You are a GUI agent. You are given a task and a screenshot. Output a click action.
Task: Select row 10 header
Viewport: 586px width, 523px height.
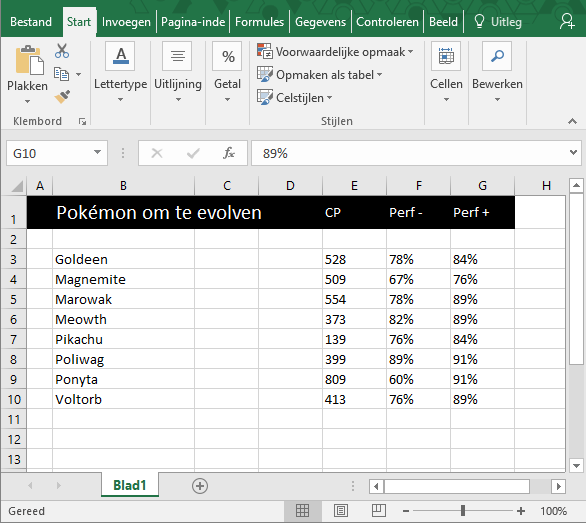(x=14, y=399)
